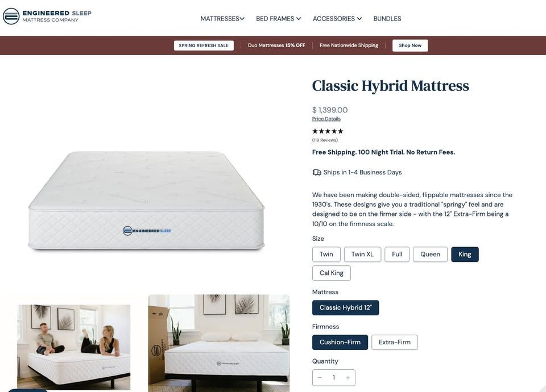The image size is (546, 392).
Task: Click the Spring Refresh Sale badge
Action: 204,45
